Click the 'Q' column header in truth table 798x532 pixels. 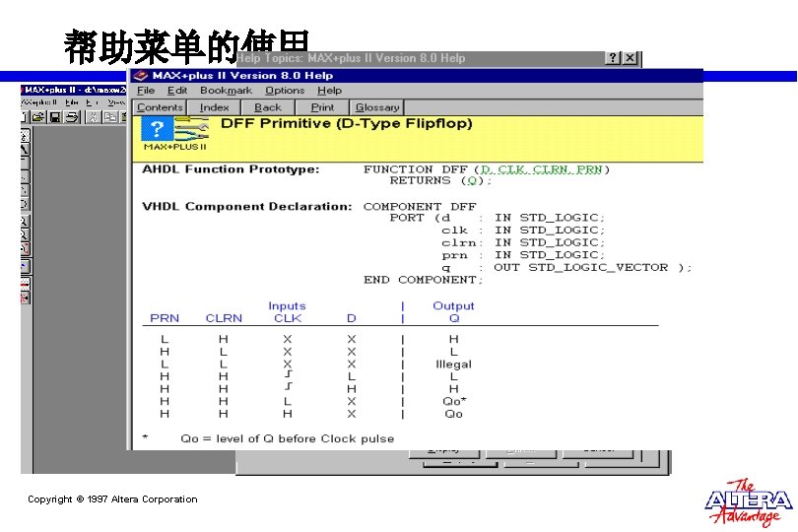click(454, 318)
